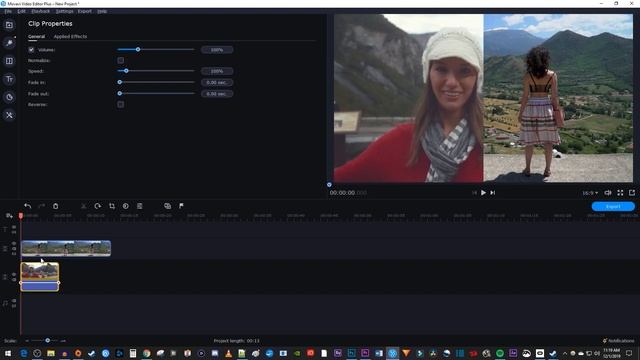This screenshot has height=360, width=640.
Task: Open Color Adjustments tool
Action: 126,206
